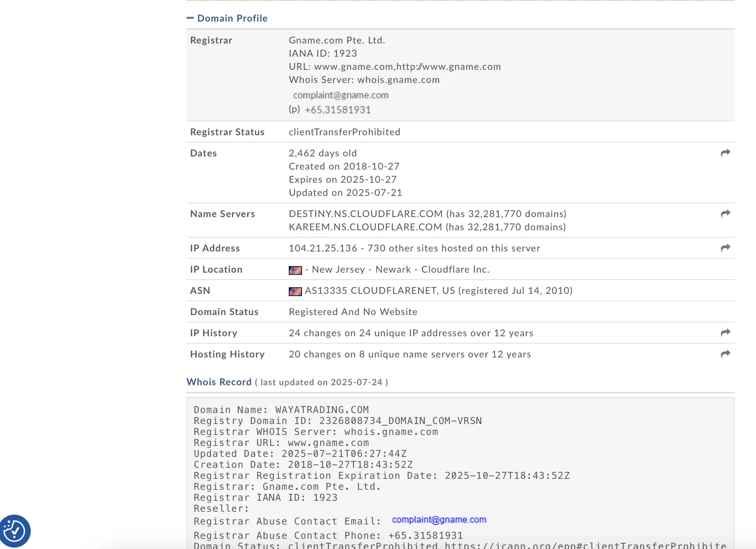Click the Domain Profile heading
Viewport: 756px width, 549px height.
pyautogui.click(x=233, y=18)
